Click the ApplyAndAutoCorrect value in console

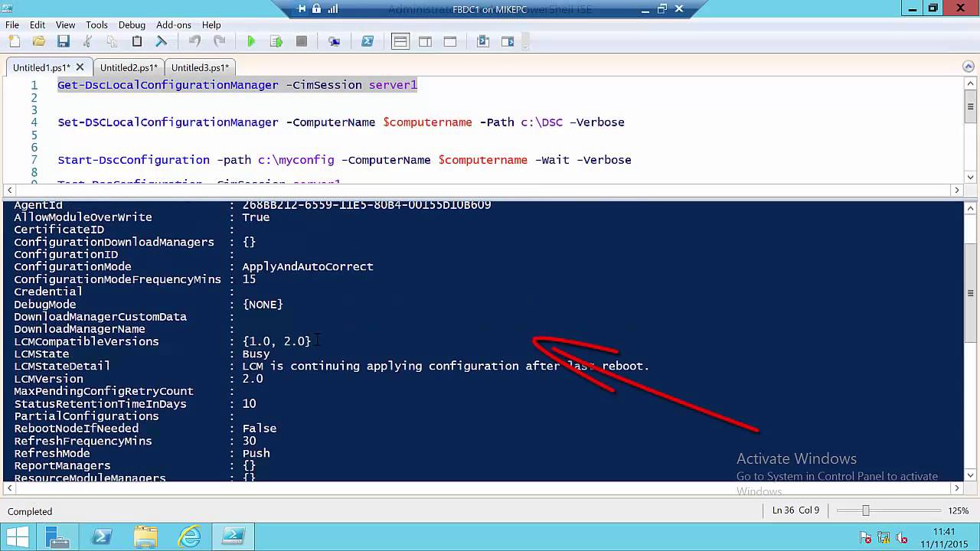pos(308,266)
